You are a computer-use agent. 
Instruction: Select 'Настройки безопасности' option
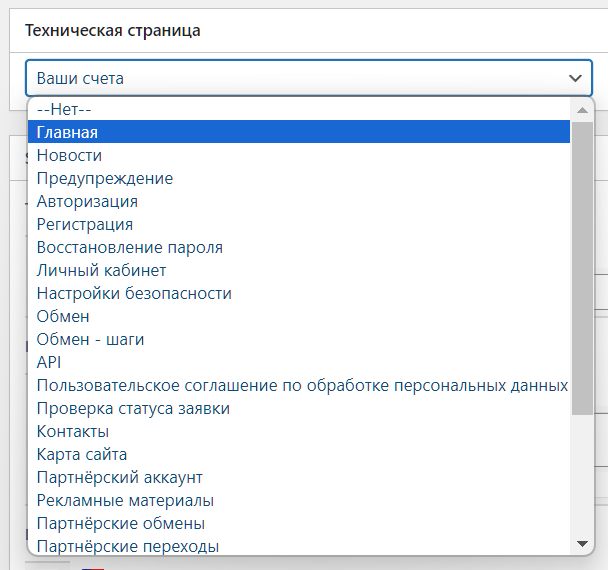point(134,293)
